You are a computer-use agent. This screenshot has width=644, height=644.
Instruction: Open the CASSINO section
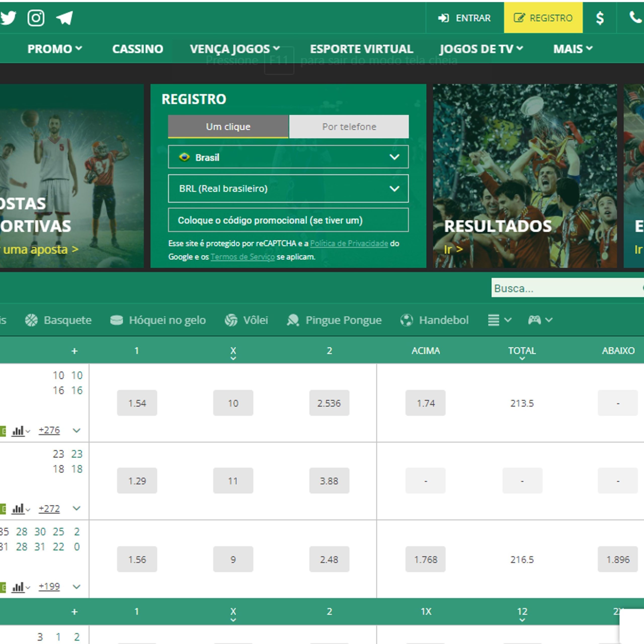pos(137,49)
